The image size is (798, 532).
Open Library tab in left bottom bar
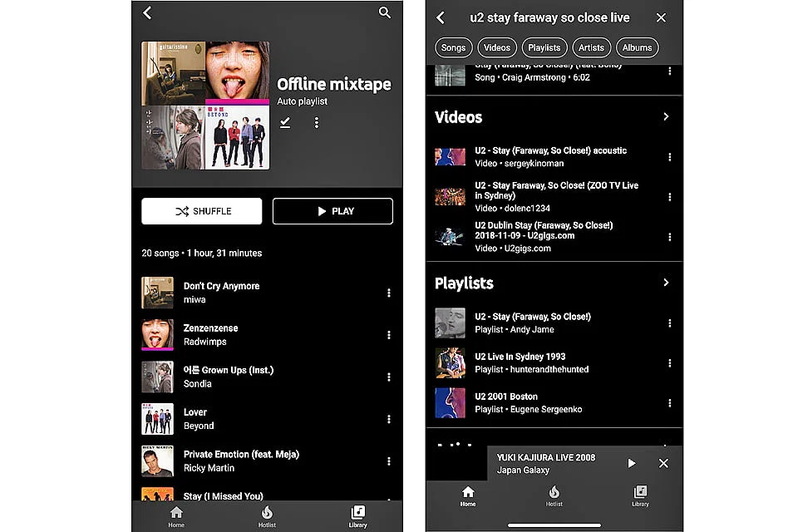click(357, 516)
